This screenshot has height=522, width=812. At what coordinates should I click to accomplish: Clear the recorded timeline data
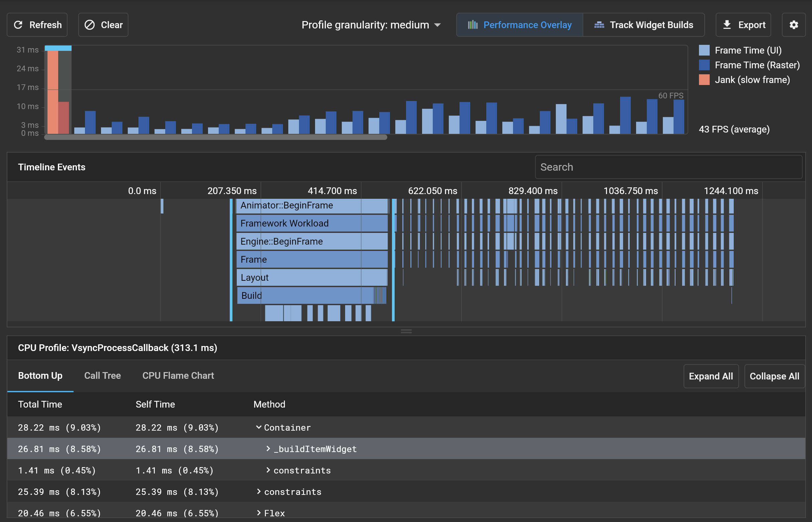pyautogui.click(x=103, y=25)
